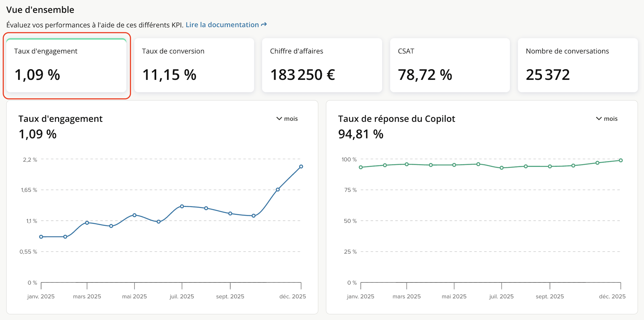This screenshot has height=320, width=644.
Task: Click the mars 2025 point on engagement chart
Action: [87, 223]
